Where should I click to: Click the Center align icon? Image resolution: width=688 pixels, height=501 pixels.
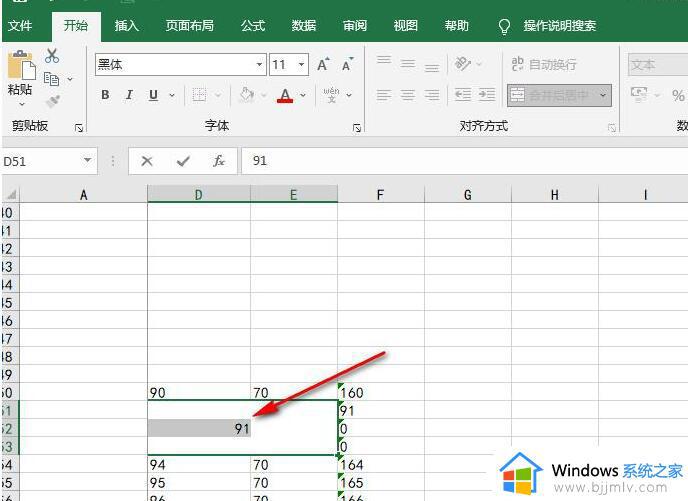tap(408, 95)
